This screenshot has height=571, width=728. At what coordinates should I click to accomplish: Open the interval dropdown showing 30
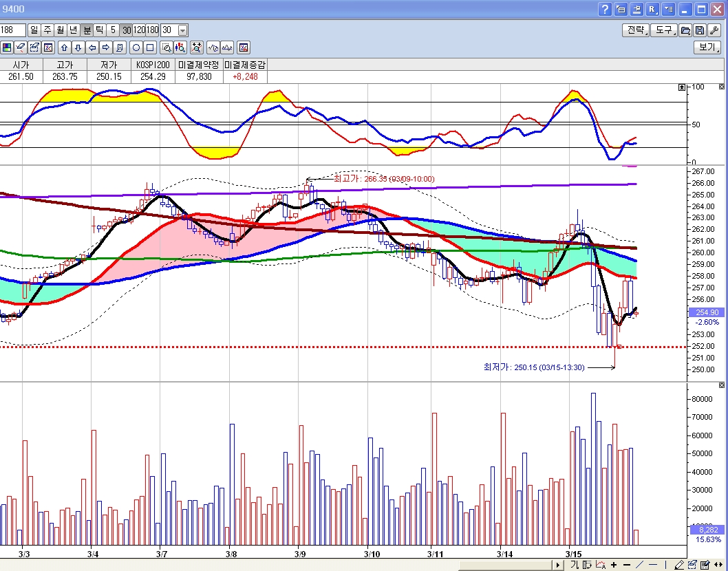coord(182,30)
